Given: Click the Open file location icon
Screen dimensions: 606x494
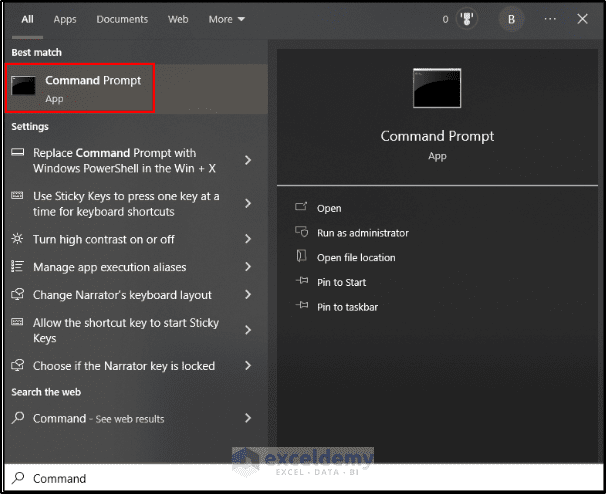Looking at the screenshot, I should (x=301, y=256).
